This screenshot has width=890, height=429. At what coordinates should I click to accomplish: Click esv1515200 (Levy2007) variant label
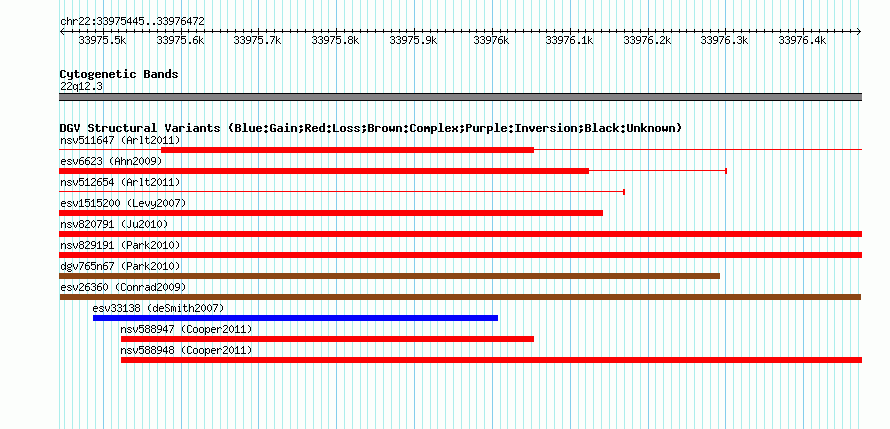pos(123,203)
